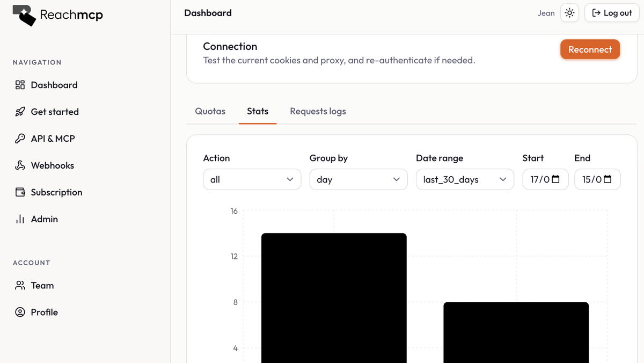Click the Dashboard page title in header

pos(208,13)
